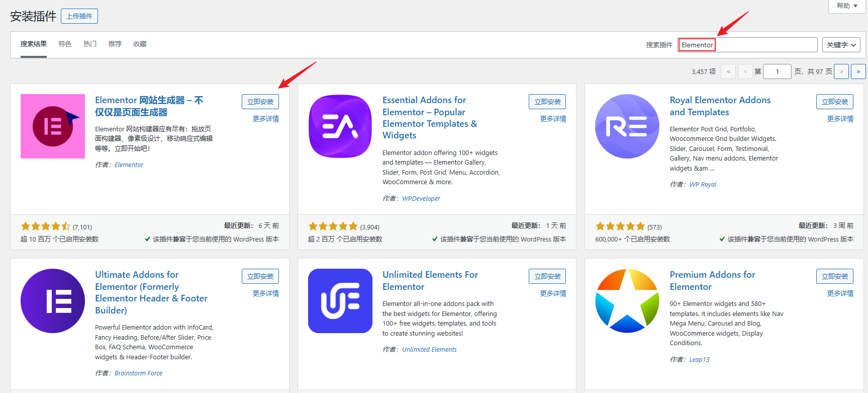Jump to last results page arrow
Image resolution: width=868 pixels, height=393 pixels.
point(858,71)
